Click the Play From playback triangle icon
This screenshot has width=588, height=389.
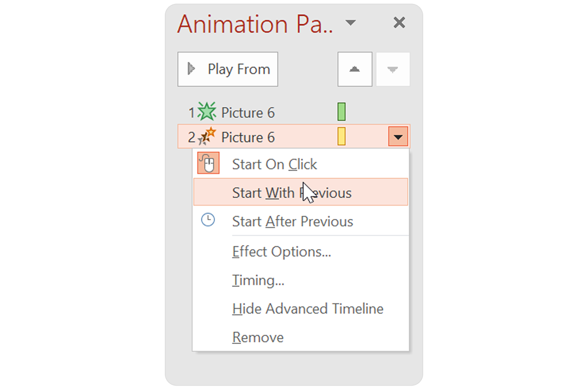pos(192,68)
